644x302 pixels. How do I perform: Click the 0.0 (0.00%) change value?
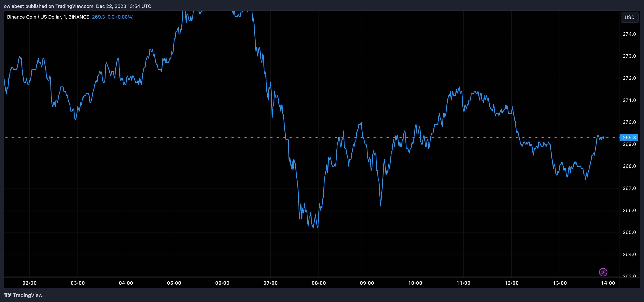(120, 17)
